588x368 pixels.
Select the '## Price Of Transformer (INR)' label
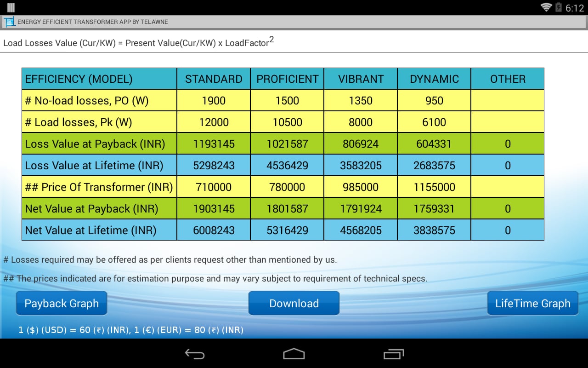coord(99,187)
